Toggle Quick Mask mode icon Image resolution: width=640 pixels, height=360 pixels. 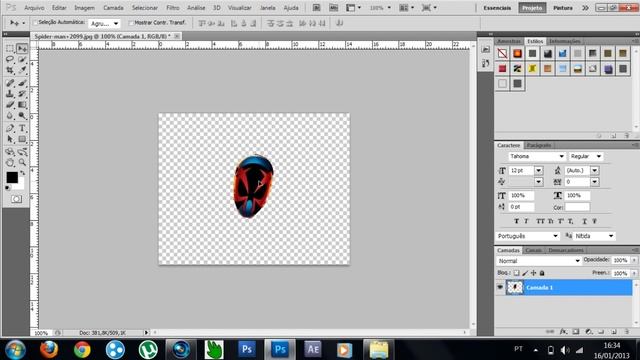[16, 199]
